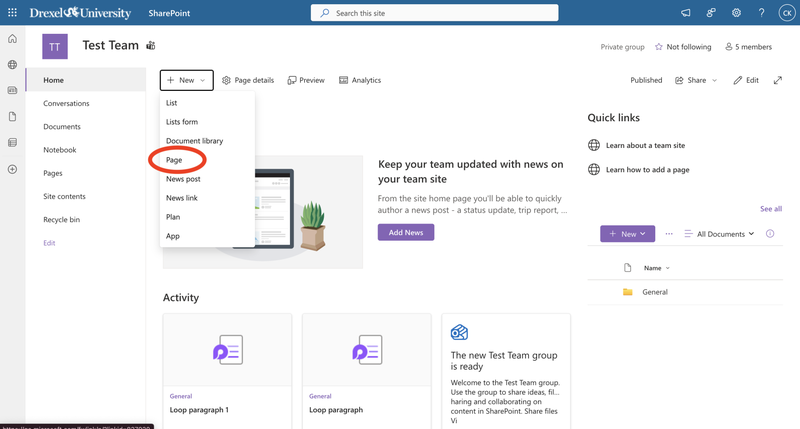Choose News post from New menu

click(183, 179)
